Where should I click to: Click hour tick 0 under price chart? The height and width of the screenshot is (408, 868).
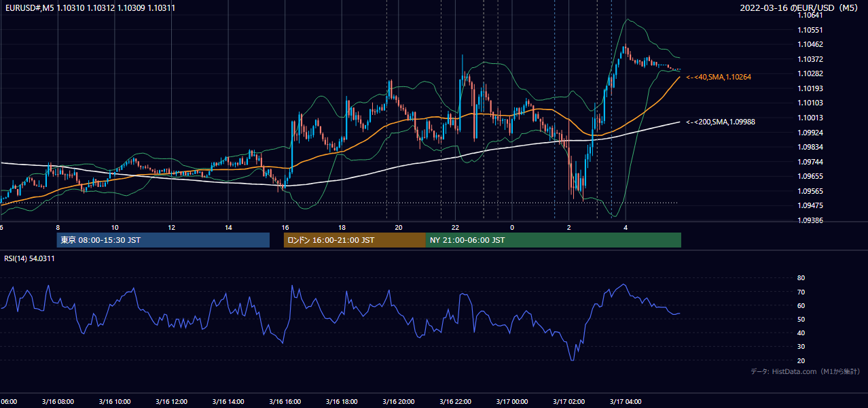click(x=512, y=227)
